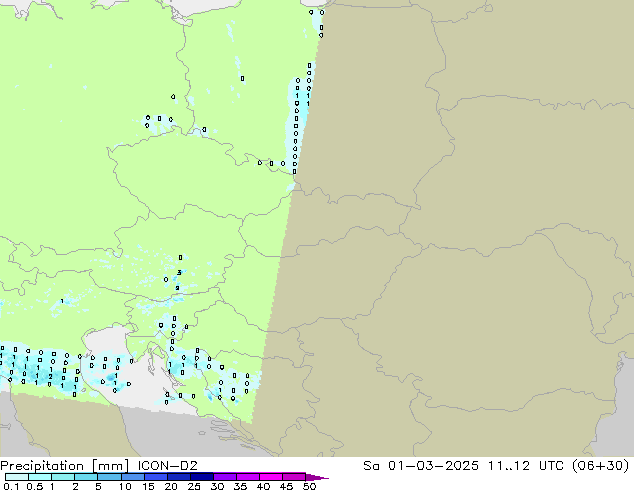Click the 45–50 mm legend color box
Screen dimensions: 634x490
[294, 477]
